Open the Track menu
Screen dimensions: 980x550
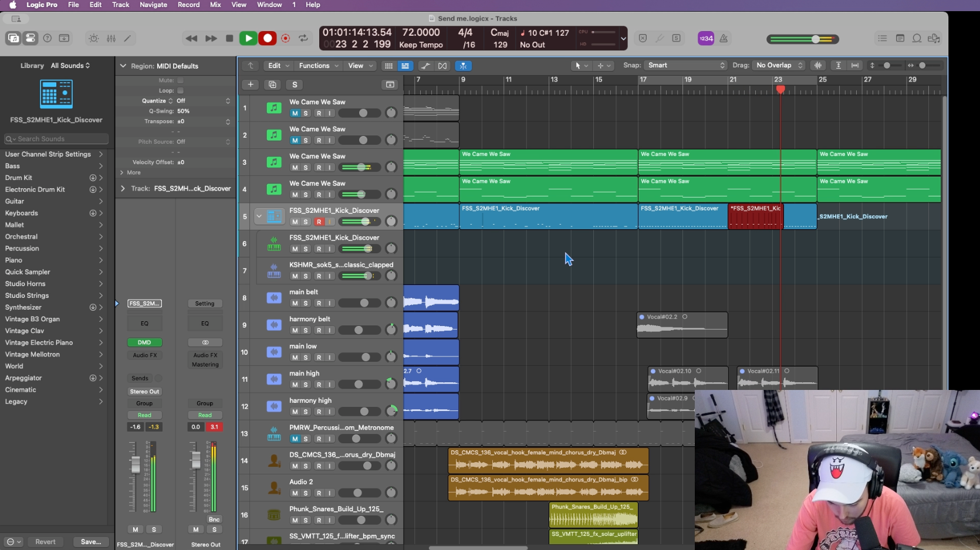tap(120, 5)
